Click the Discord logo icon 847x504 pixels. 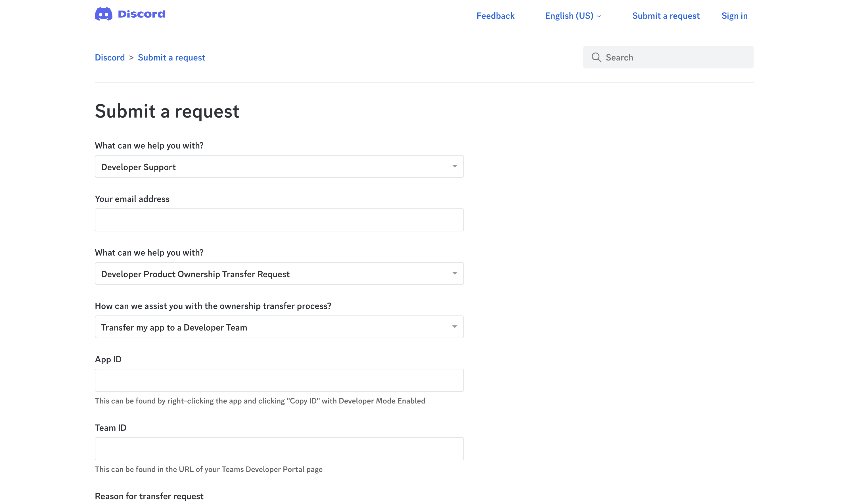click(104, 14)
